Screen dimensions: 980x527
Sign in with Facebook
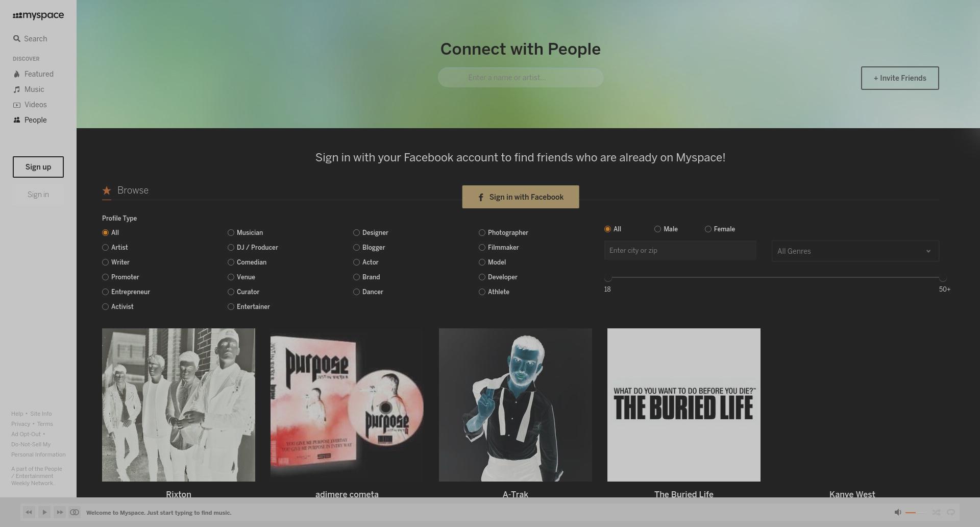click(521, 197)
